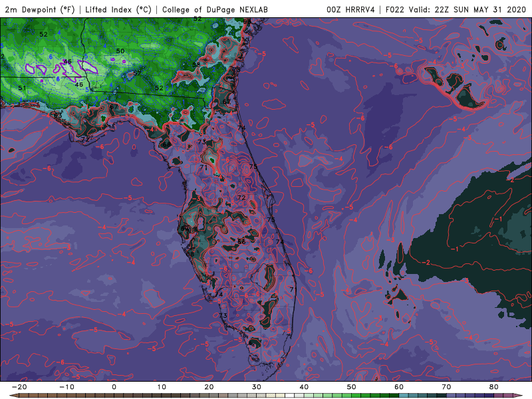
Task: Click the -20 label on the color scale
Action: click(x=19, y=387)
